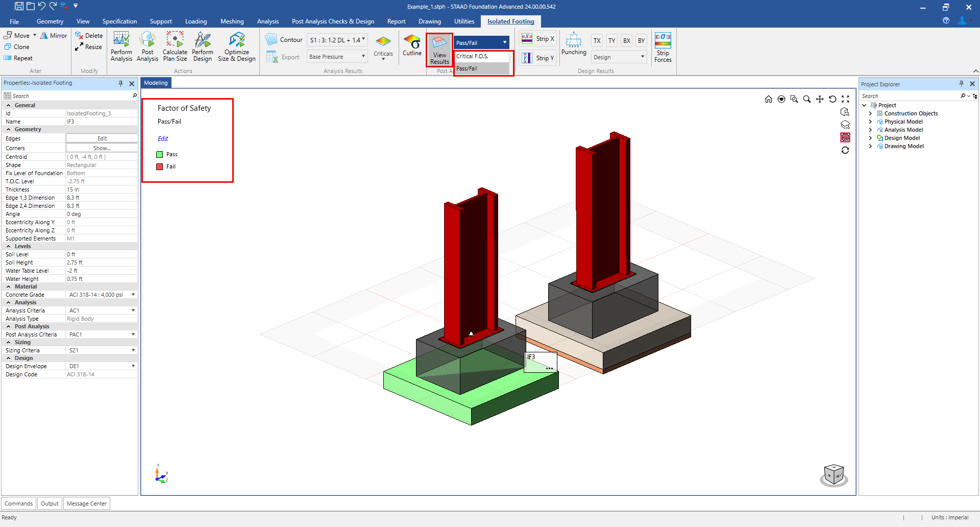This screenshot has width=980, height=527.
Task: Toggle the Contour display
Action: click(x=284, y=39)
